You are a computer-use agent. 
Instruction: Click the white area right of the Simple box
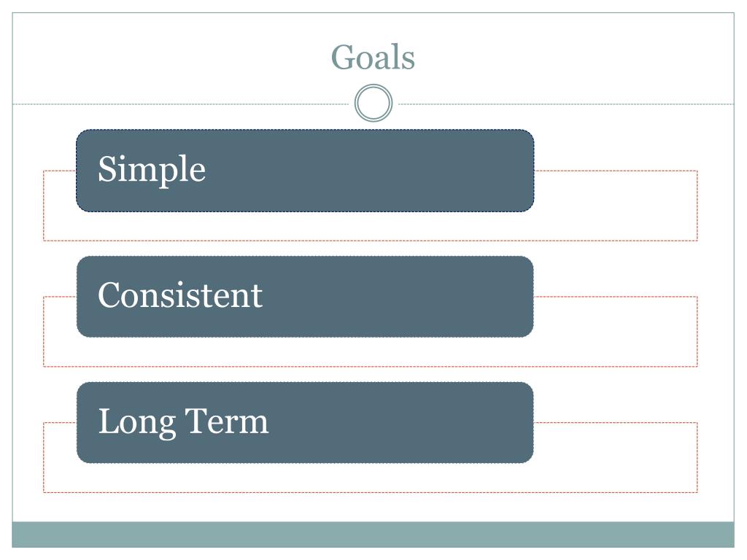[x=616, y=205]
